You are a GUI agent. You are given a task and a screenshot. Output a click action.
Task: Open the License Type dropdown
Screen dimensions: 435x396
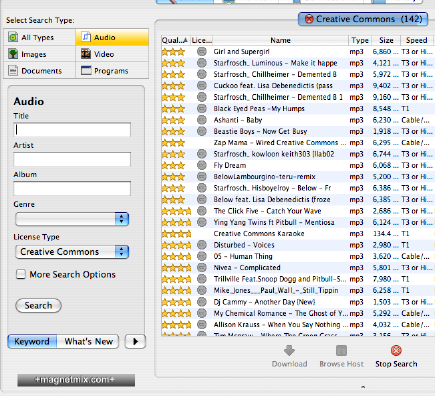tap(72, 252)
